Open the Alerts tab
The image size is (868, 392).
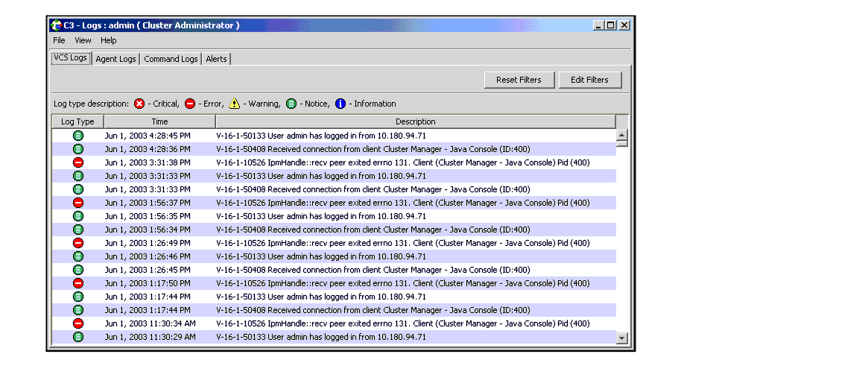[x=216, y=59]
